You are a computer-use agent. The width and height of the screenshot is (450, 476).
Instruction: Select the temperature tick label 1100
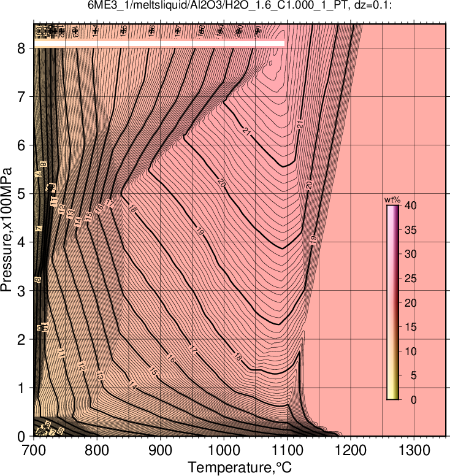(288, 450)
